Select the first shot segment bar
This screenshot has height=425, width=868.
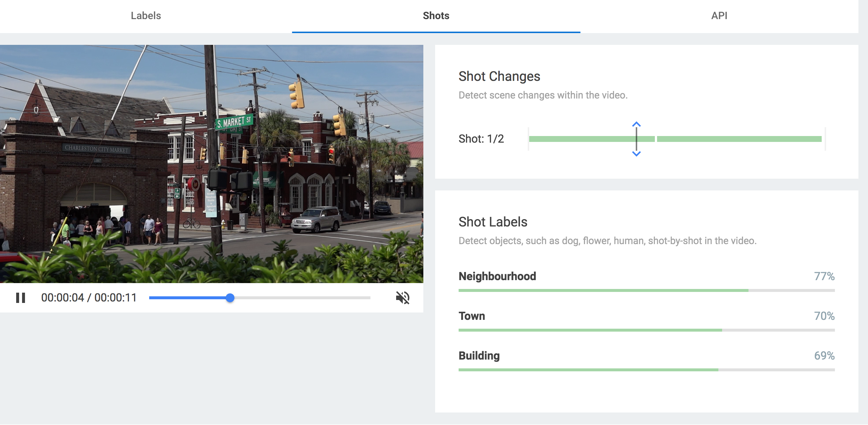tap(592, 139)
